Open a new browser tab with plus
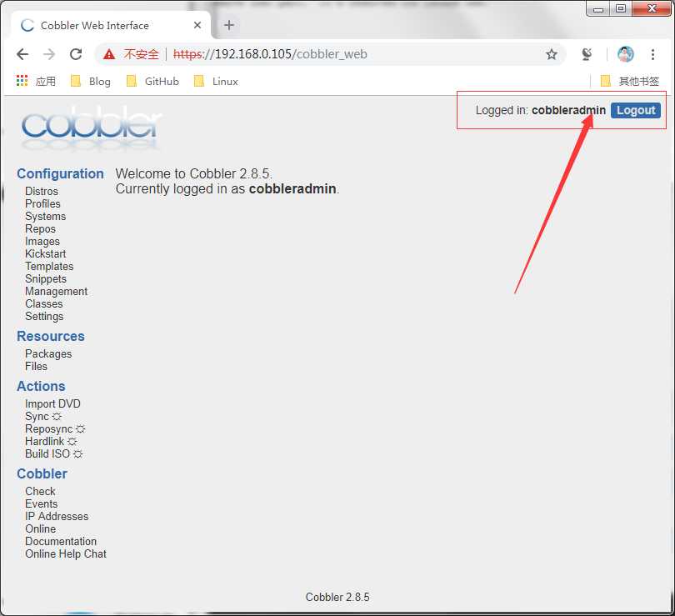This screenshot has width=675, height=616. point(229,25)
